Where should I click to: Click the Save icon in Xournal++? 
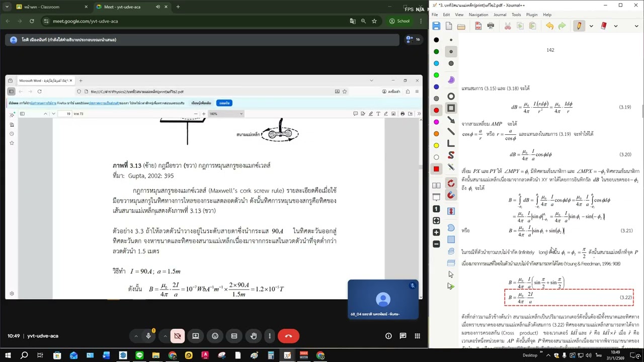(x=436, y=26)
